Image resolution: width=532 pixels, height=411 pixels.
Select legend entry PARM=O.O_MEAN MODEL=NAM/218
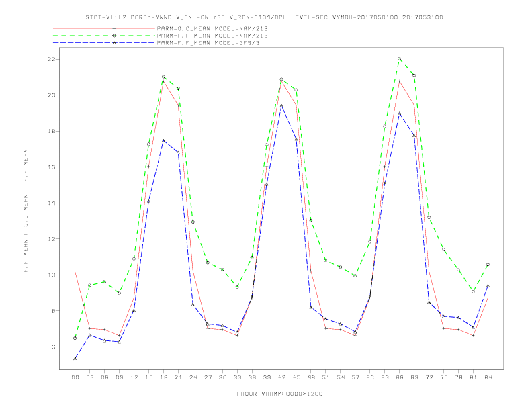pos(212,28)
